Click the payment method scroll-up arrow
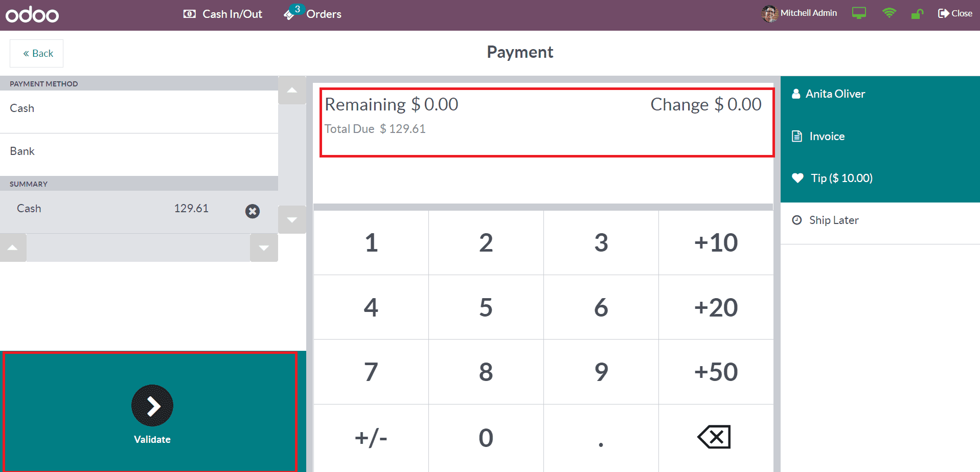 [x=292, y=91]
